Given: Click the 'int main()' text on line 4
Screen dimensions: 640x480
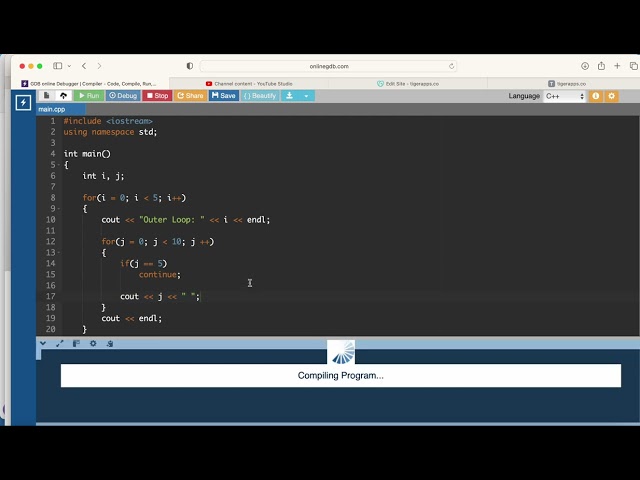Looking at the screenshot, I should coord(87,154).
